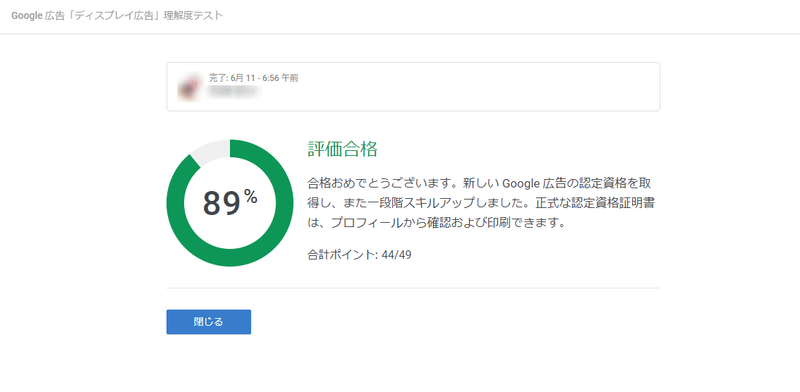Click the blue 閉じる button

point(208,322)
